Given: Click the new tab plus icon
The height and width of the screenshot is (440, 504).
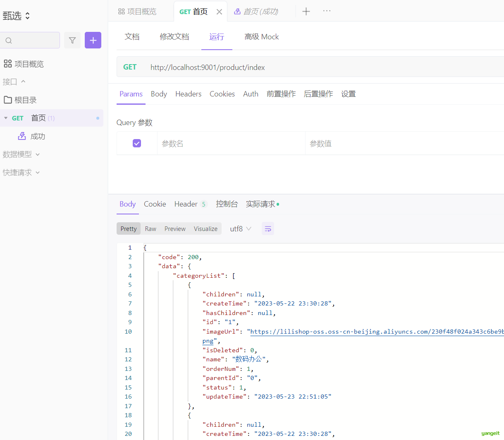Looking at the screenshot, I should 306,11.
